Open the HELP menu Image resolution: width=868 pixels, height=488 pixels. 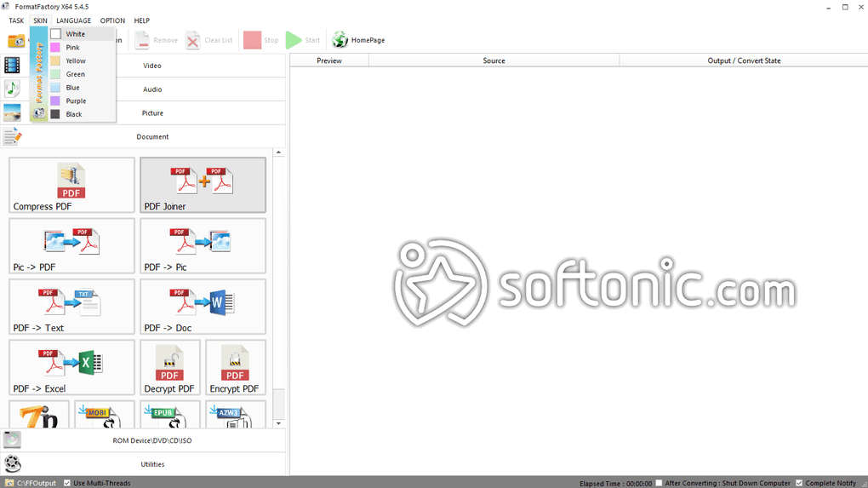[x=142, y=20]
